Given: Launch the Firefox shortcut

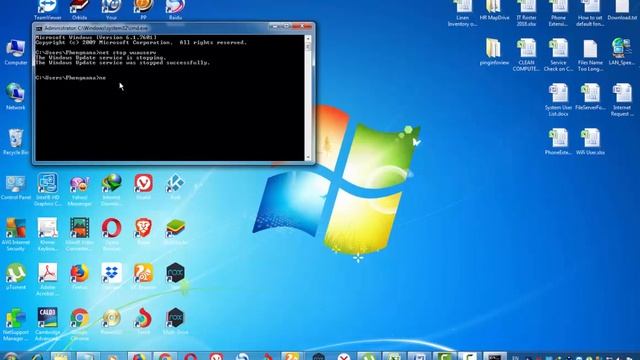Looking at the screenshot, I should click(80, 276).
